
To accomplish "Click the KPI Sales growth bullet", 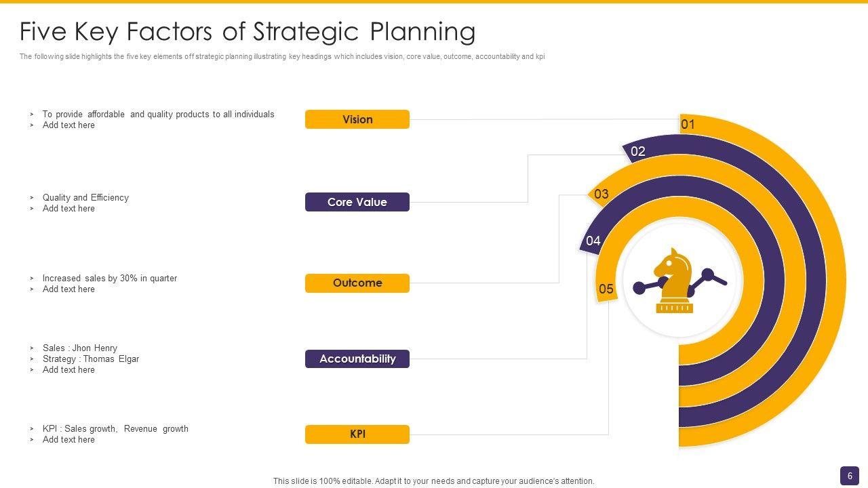I will [115, 429].
